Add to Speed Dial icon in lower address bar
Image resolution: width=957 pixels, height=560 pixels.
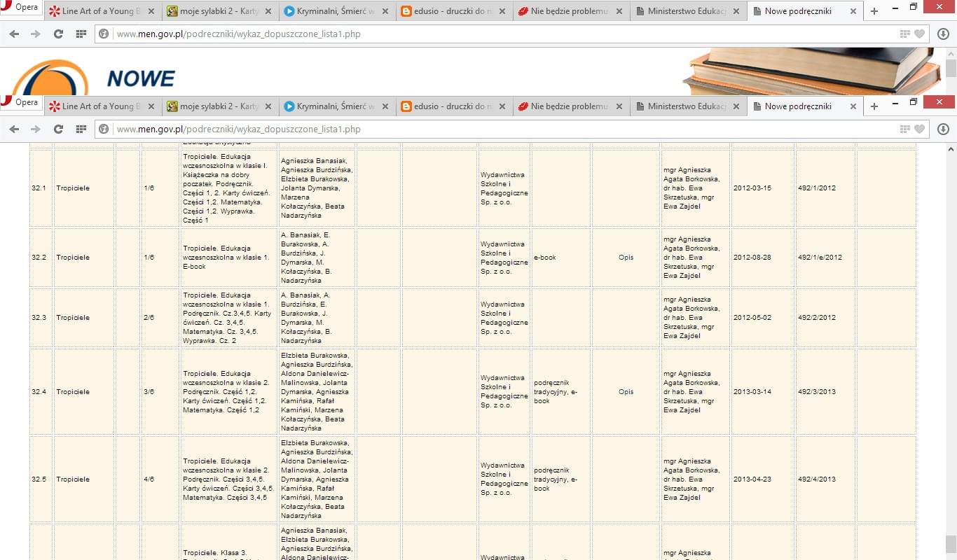point(905,129)
